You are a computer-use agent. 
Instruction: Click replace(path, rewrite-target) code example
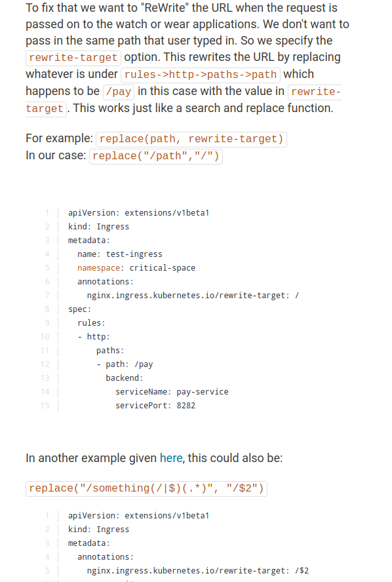coord(191,139)
